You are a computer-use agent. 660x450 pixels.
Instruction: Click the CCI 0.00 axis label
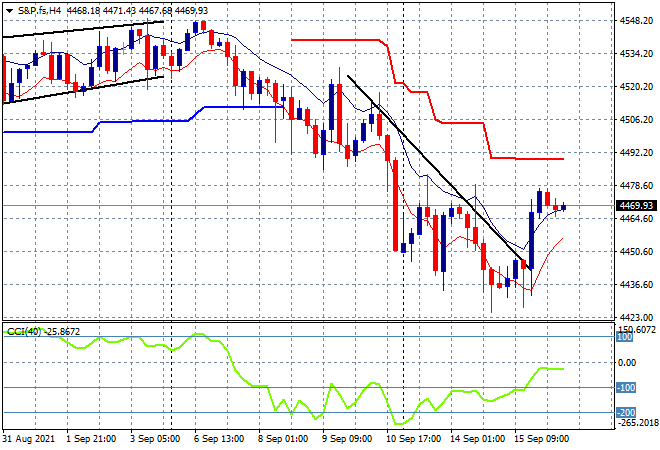tap(628, 362)
